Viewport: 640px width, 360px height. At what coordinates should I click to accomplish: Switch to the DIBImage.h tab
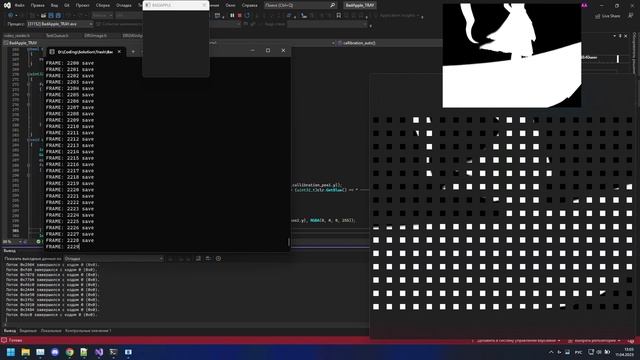(96, 36)
